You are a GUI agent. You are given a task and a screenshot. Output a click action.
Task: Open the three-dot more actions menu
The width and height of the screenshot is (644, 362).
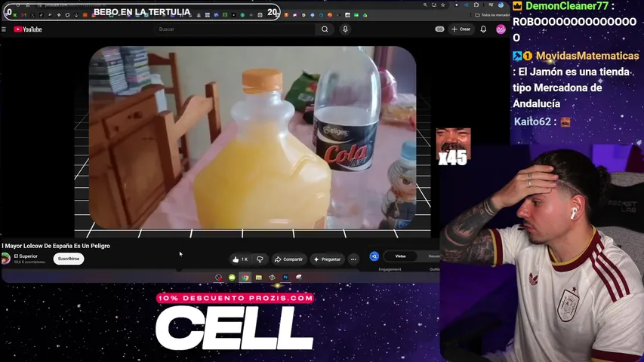(353, 259)
